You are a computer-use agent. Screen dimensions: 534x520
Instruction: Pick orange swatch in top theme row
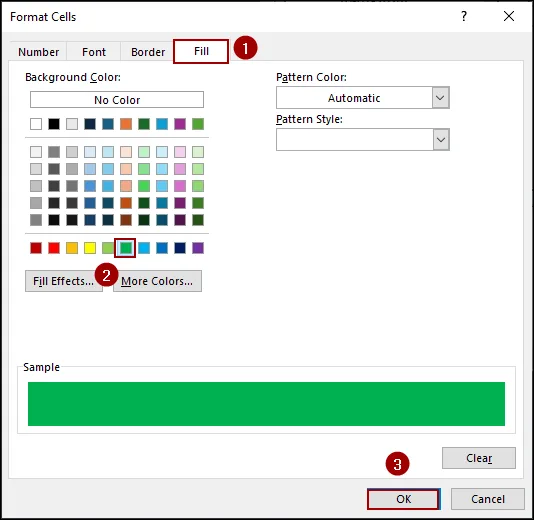(x=126, y=124)
